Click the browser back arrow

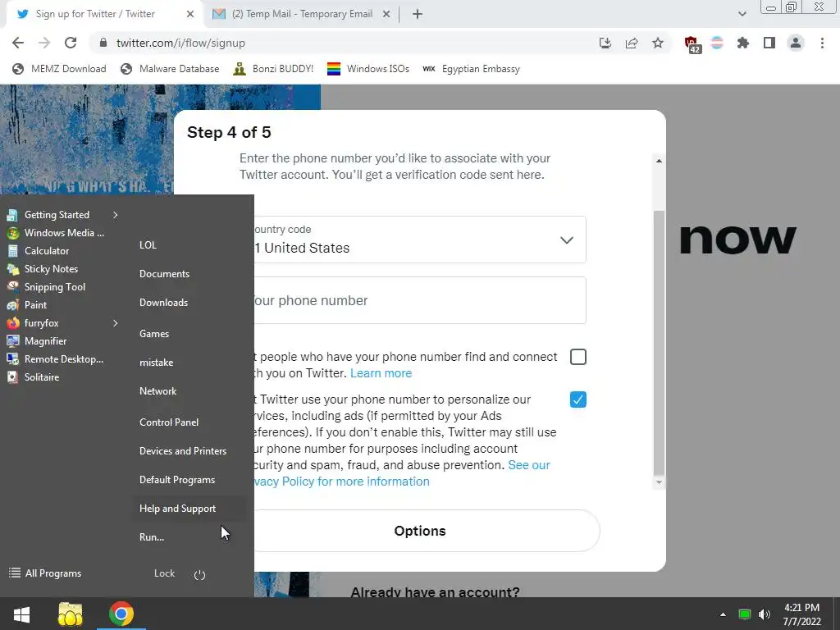tap(18, 43)
